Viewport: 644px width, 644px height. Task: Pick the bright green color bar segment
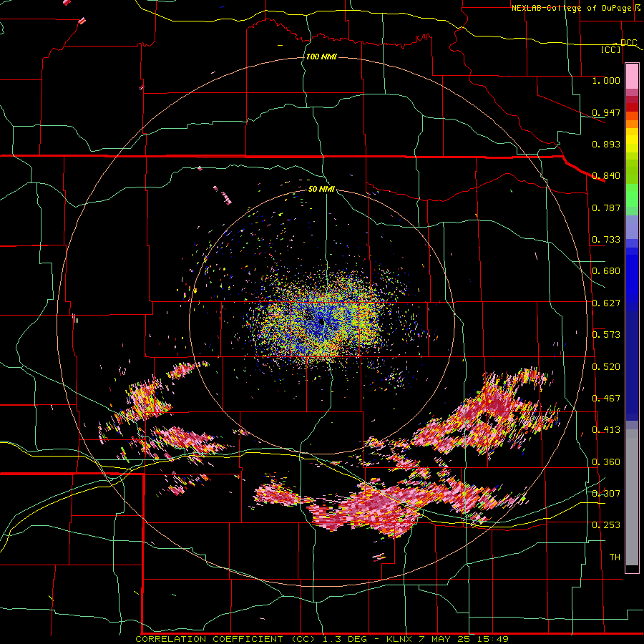[x=632, y=195]
